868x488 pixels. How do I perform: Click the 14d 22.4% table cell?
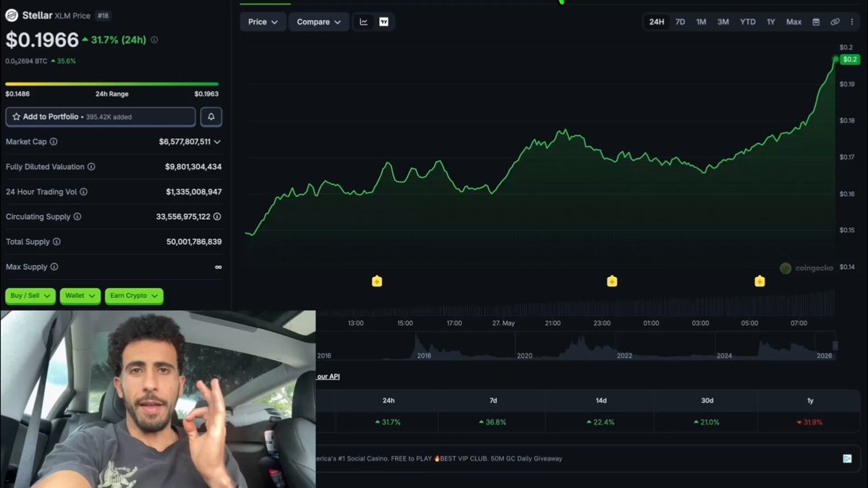coord(600,422)
